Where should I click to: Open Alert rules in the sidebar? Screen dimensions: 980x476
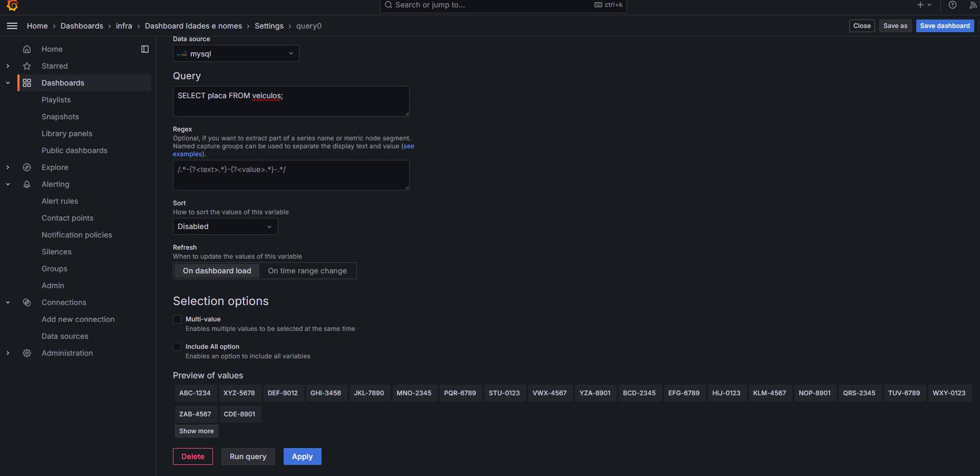(x=60, y=201)
